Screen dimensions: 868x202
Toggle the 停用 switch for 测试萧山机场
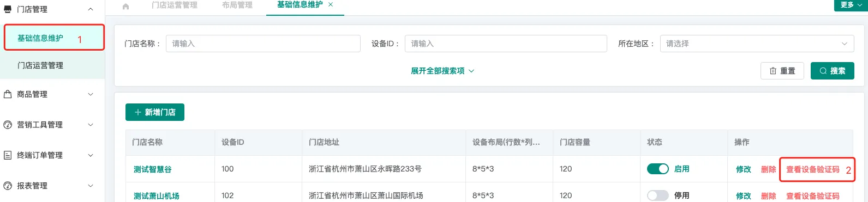click(658, 195)
